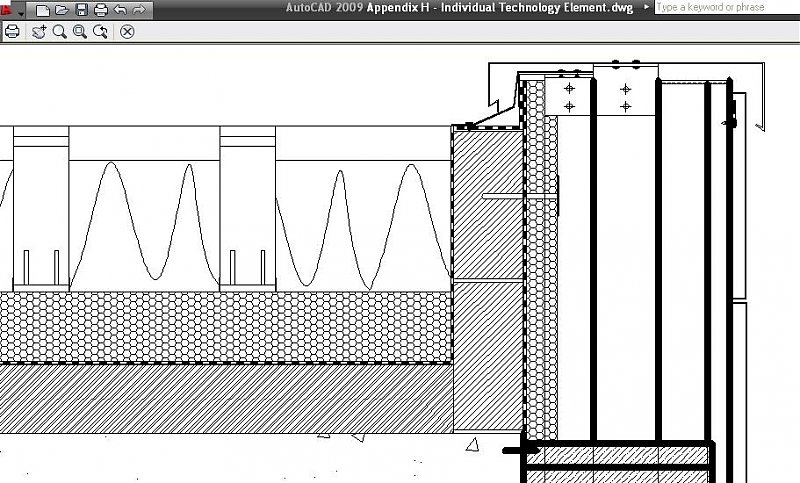Select the Pan hand tool
800x483 pixels.
(39, 32)
